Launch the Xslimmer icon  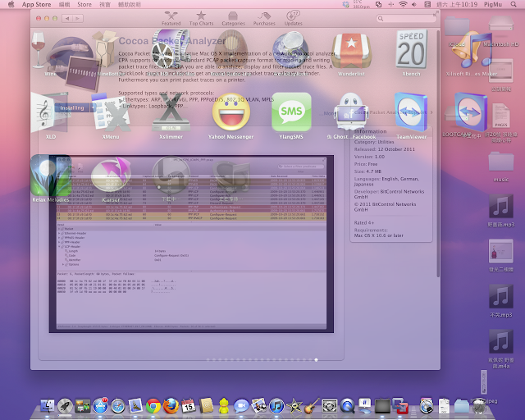click(171, 113)
